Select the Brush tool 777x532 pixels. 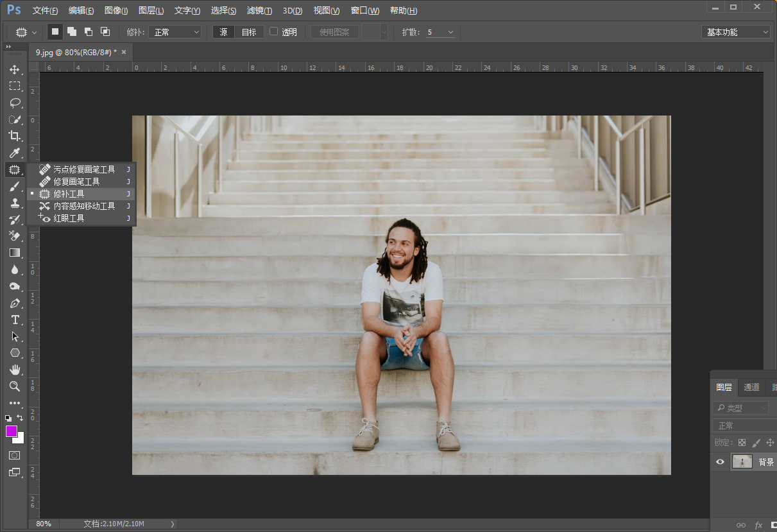pos(14,186)
